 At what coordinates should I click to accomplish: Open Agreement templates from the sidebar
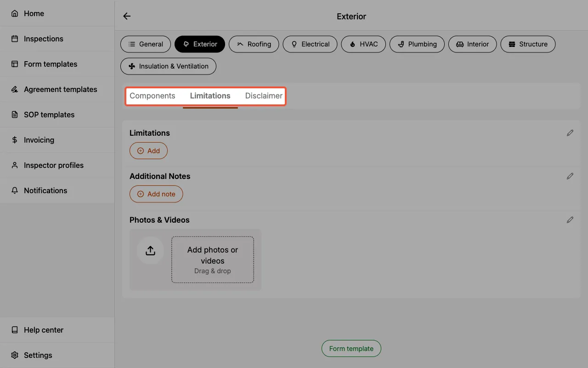tap(60, 89)
